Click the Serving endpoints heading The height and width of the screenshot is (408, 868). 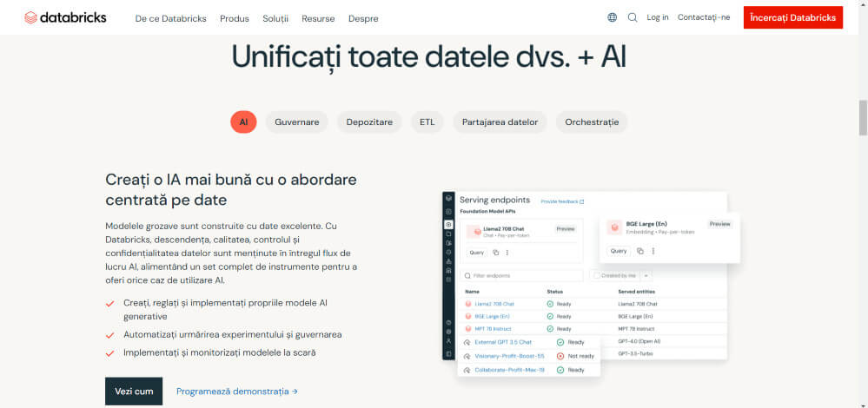495,201
